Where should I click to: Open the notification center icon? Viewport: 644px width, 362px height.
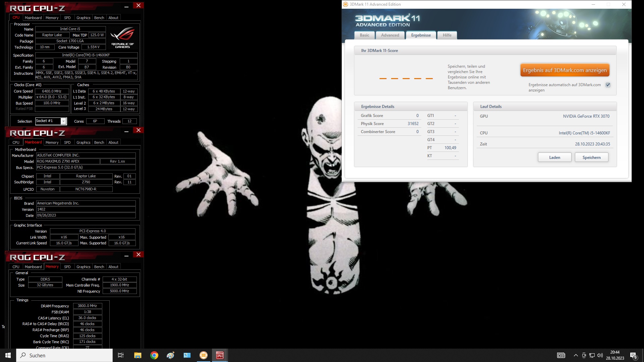click(x=634, y=355)
